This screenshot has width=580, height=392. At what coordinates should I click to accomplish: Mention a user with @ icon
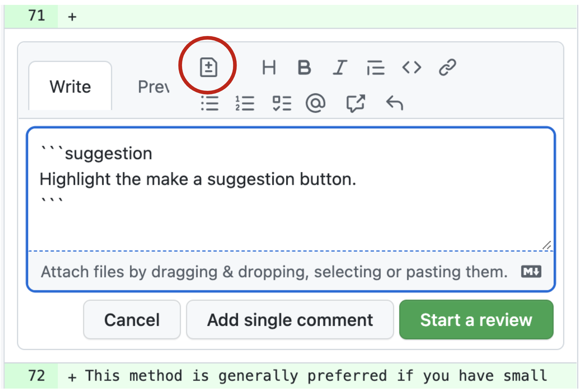click(x=316, y=103)
